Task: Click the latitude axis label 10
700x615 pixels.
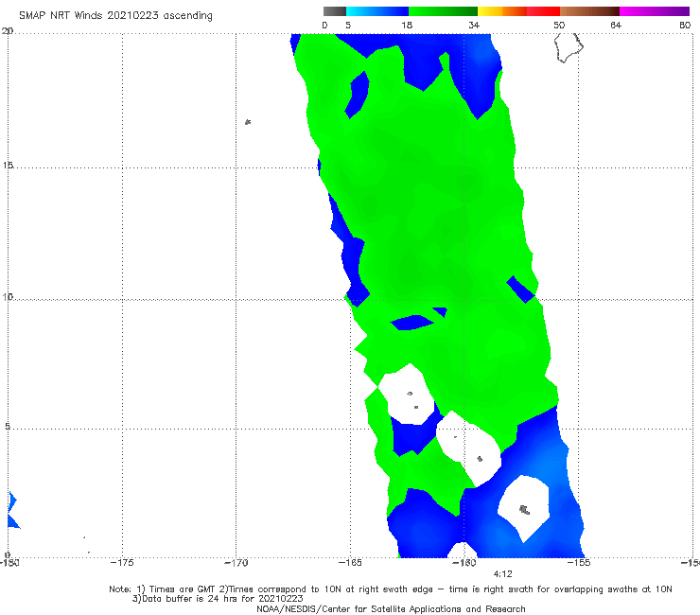Action: (x=8, y=297)
